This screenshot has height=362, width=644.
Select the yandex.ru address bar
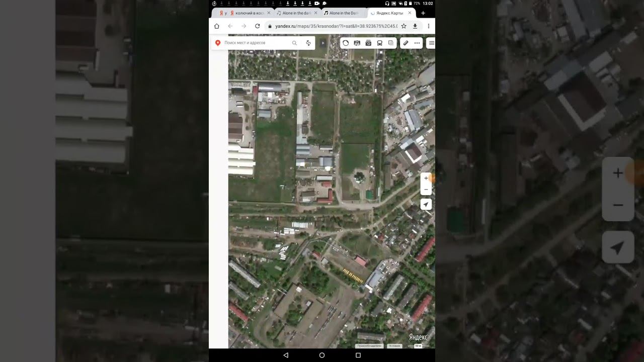336,26
